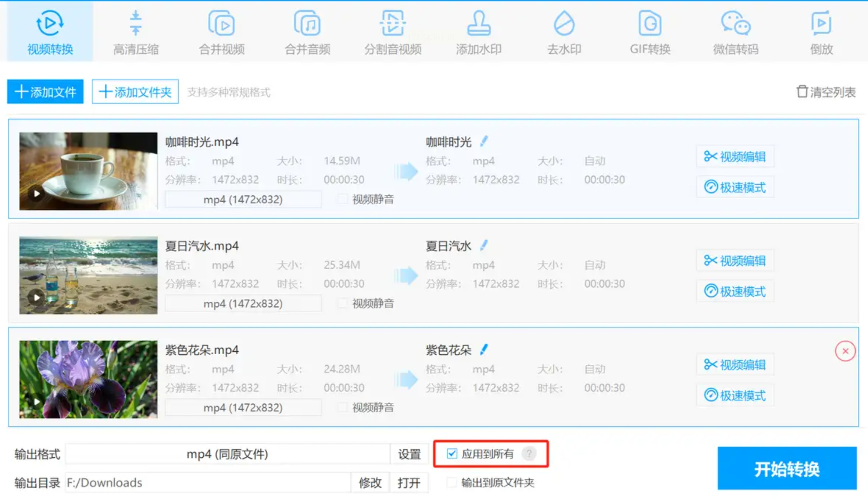Go to the 倒放 reverse tab
The width and height of the screenshot is (868, 500).
click(821, 32)
